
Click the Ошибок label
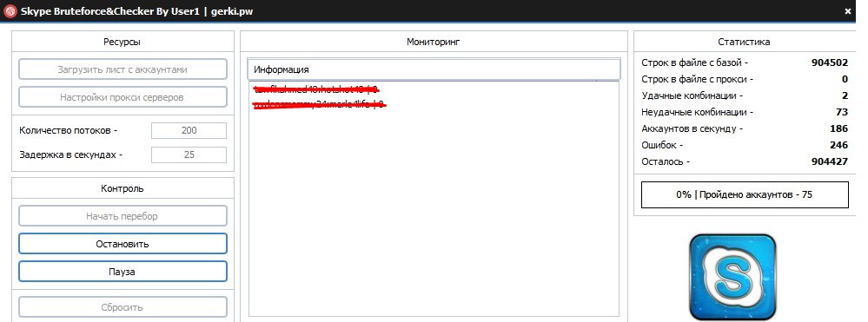tap(662, 146)
